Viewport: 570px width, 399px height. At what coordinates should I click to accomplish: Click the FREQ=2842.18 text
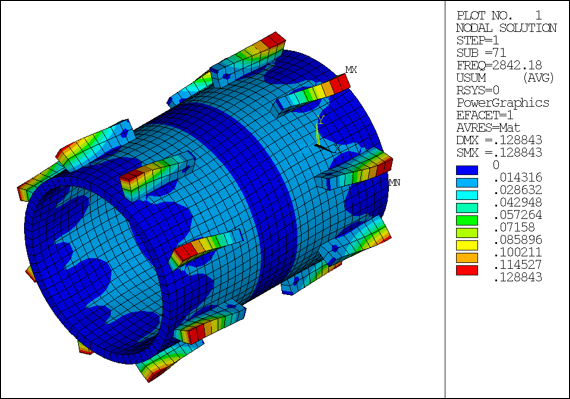point(499,65)
